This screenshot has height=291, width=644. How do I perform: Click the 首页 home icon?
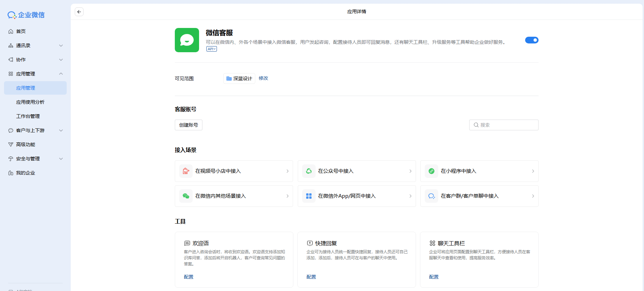pyautogui.click(x=11, y=31)
